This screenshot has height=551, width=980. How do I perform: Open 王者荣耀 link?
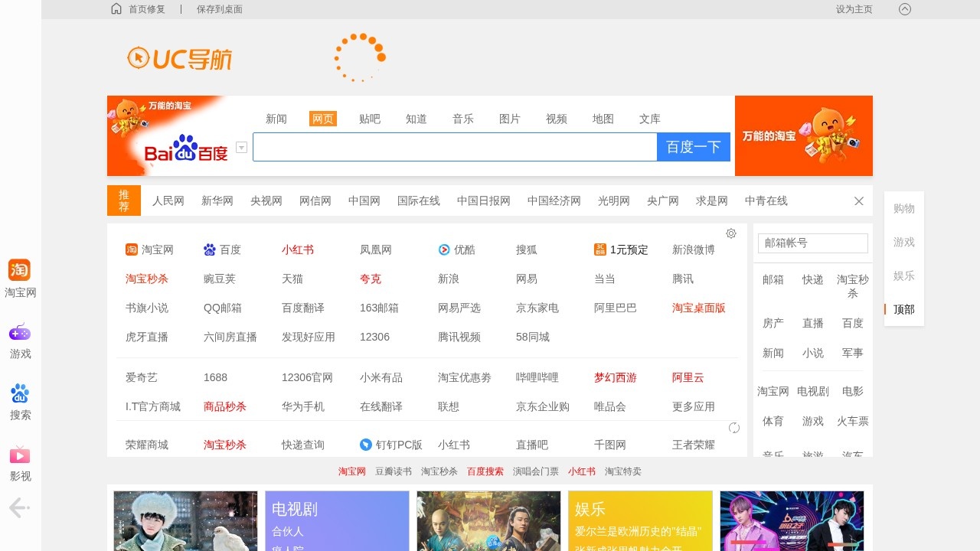[694, 445]
